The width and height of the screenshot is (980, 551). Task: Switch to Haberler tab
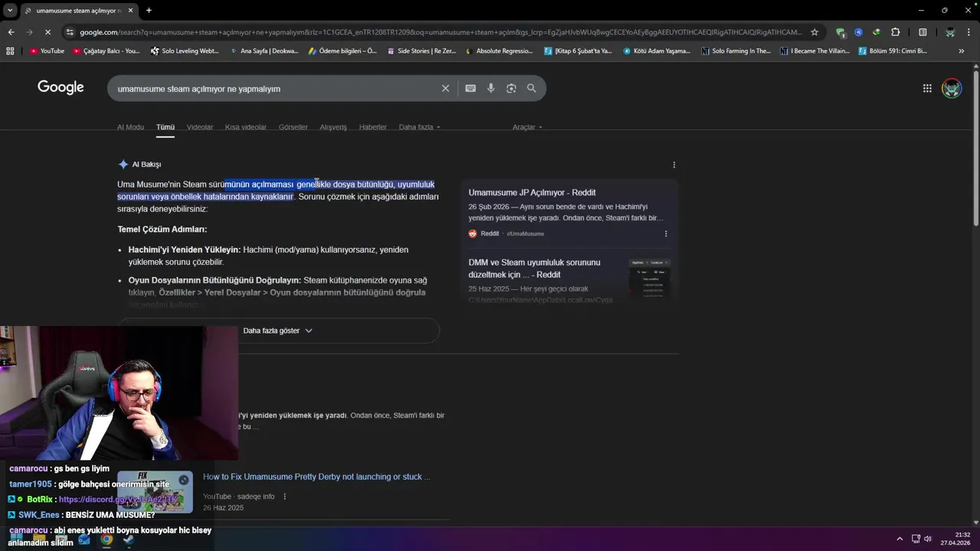point(373,127)
